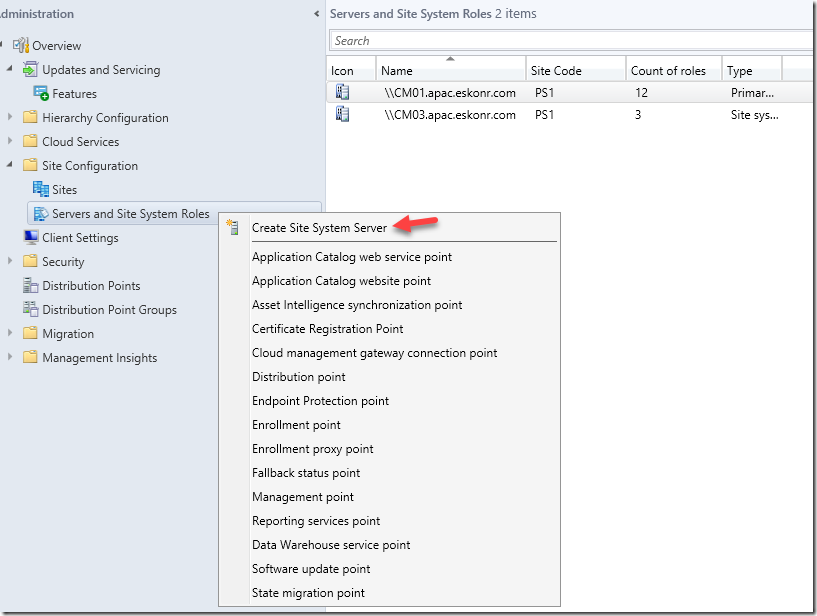Select Management point from the context menu
Image resolution: width=817 pixels, height=616 pixels.
(x=302, y=497)
